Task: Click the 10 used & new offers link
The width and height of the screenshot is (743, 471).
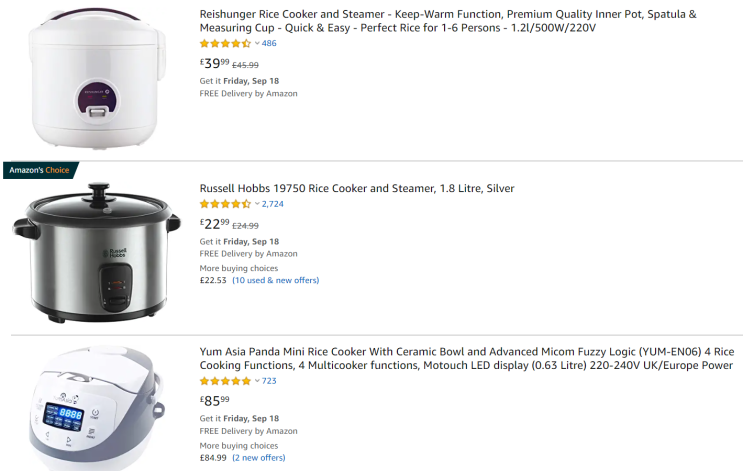Action: pyautogui.click(x=276, y=280)
